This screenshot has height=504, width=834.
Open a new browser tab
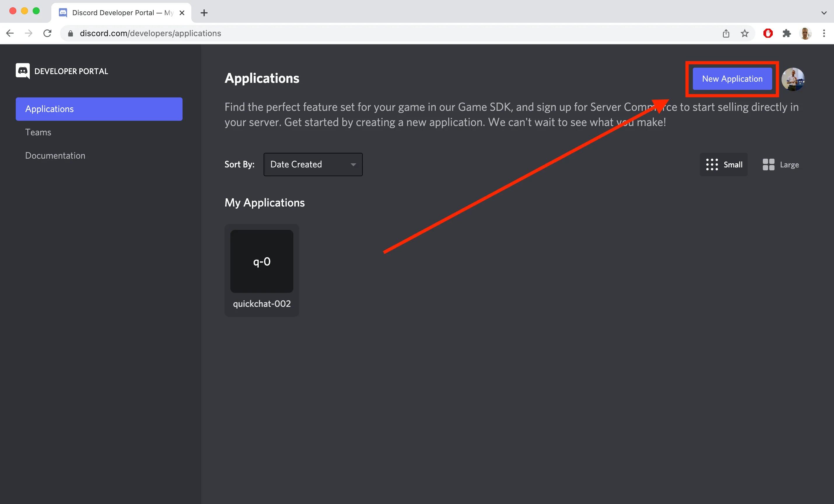click(x=204, y=13)
